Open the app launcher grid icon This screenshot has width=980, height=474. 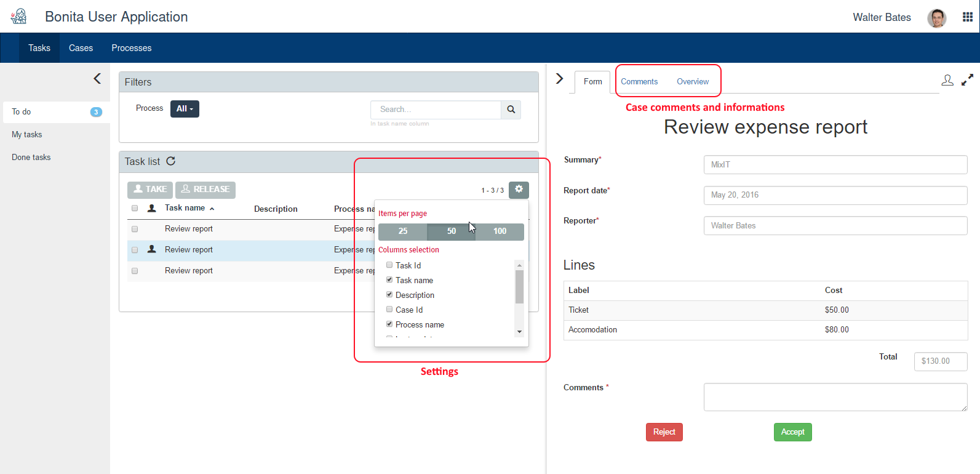(968, 17)
